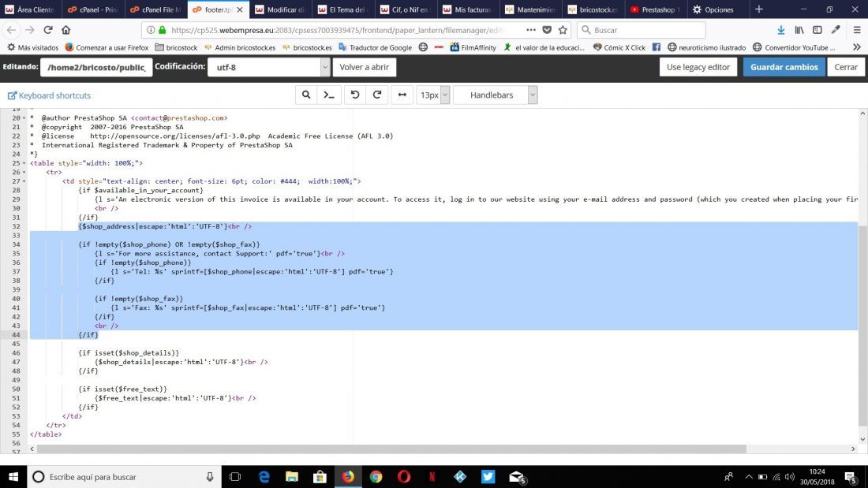Close the footer.tpl browser tab
Image resolution: width=868 pixels, height=488 pixels.
(239, 9)
